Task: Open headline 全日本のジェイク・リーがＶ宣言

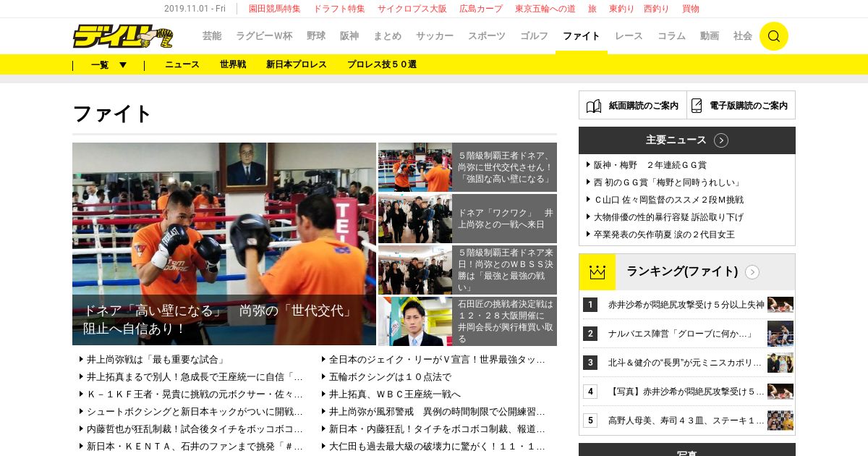Action: click(x=437, y=359)
